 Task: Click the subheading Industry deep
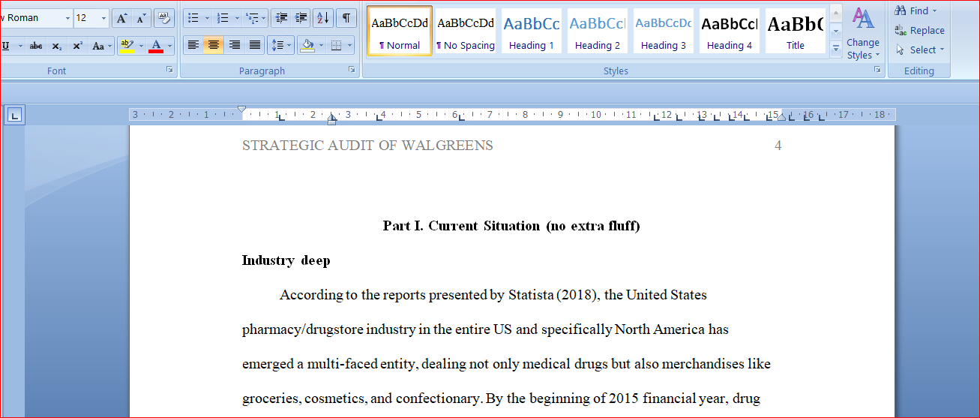pyautogui.click(x=286, y=261)
